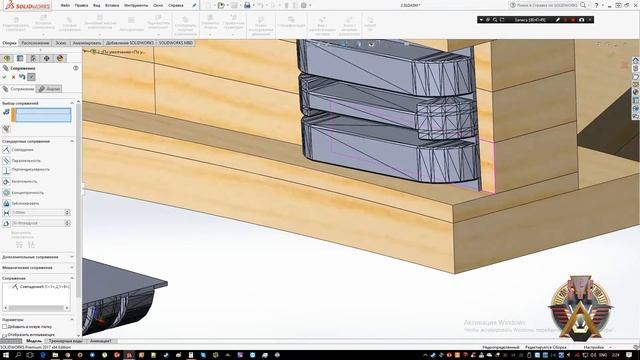This screenshot has width=640, height=360.
Task: Adjust the angle value spinner arrows
Action: click(67, 223)
